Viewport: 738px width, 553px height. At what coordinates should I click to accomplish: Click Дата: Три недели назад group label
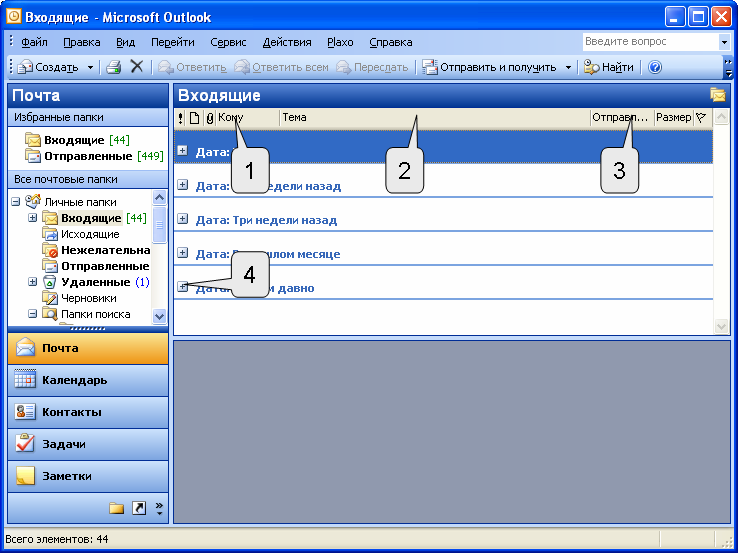click(x=266, y=220)
